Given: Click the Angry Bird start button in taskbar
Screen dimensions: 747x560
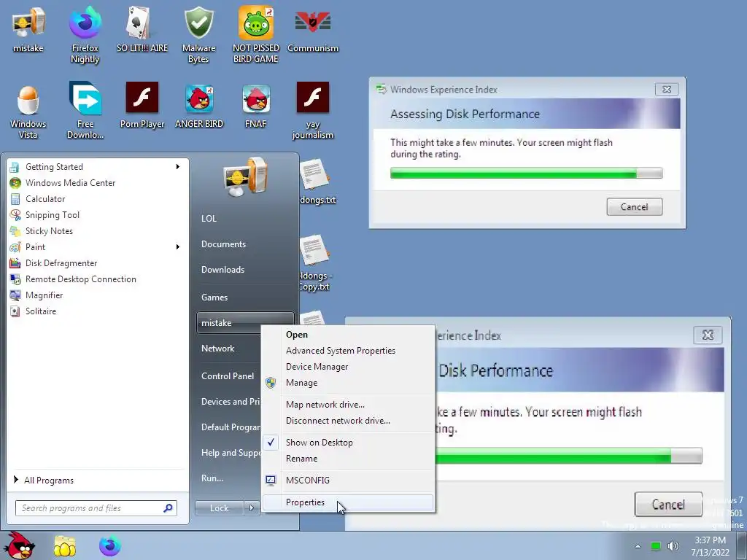Looking at the screenshot, I should (x=19, y=545).
